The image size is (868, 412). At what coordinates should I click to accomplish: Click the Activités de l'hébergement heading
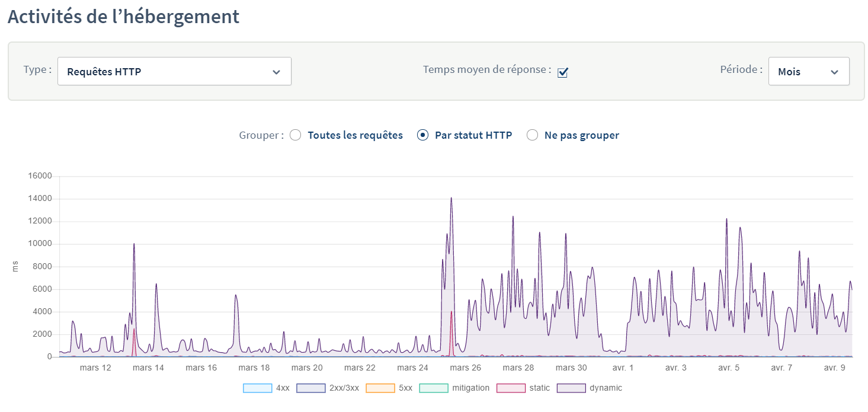point(123,17)
